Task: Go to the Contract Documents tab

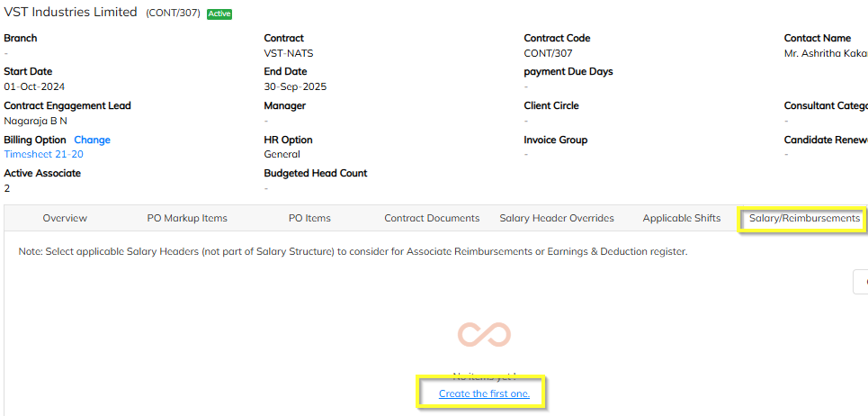Action: tap(432, 218)
